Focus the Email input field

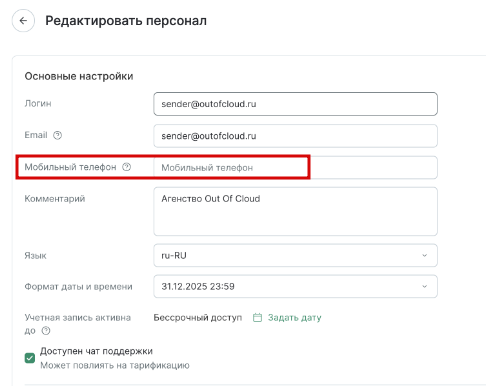(295, 136)
